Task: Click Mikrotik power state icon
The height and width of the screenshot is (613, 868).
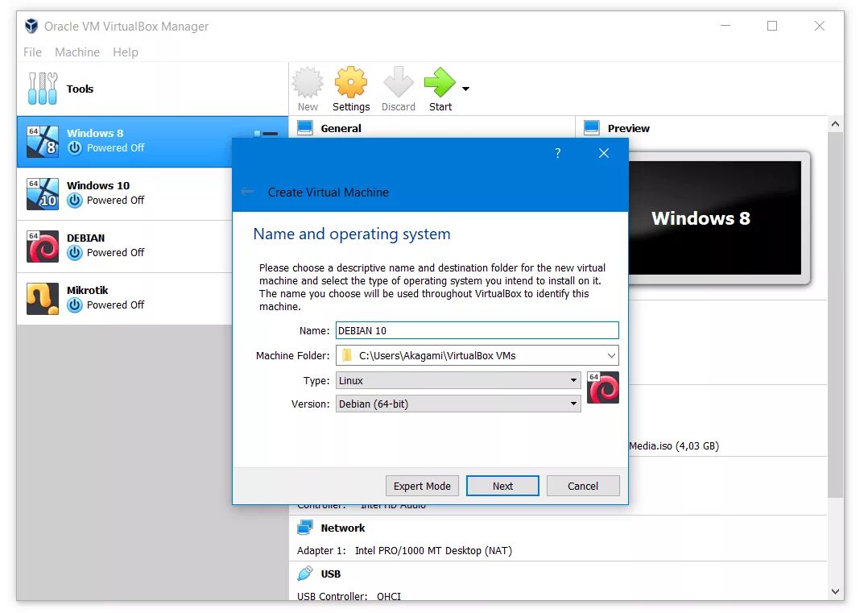Action: point(75,305)
